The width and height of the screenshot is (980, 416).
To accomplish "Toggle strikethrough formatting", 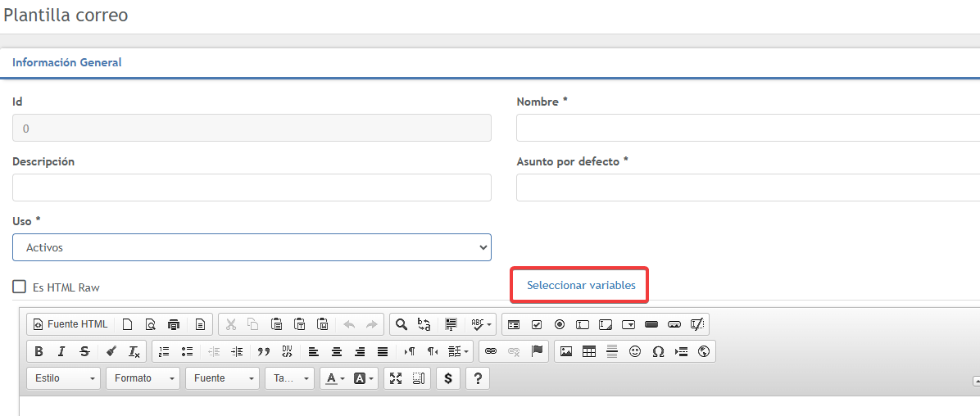I will (x=84, y=351).
